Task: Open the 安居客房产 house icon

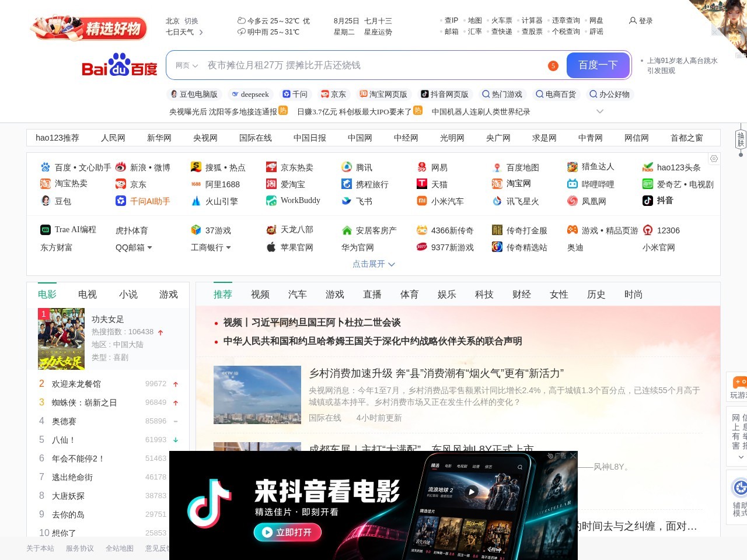Action: pyautogui.click(x=347, y=230)
